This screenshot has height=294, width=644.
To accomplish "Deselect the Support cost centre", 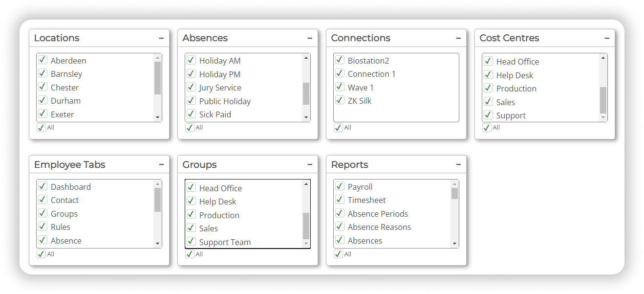I will tap(488, 115).
